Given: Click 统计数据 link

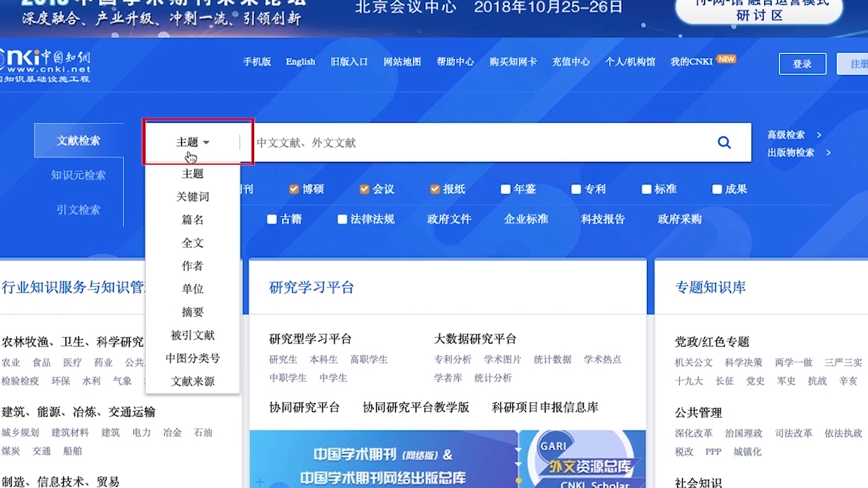Looking at the screenshot, I should click(x=552, y=360).
